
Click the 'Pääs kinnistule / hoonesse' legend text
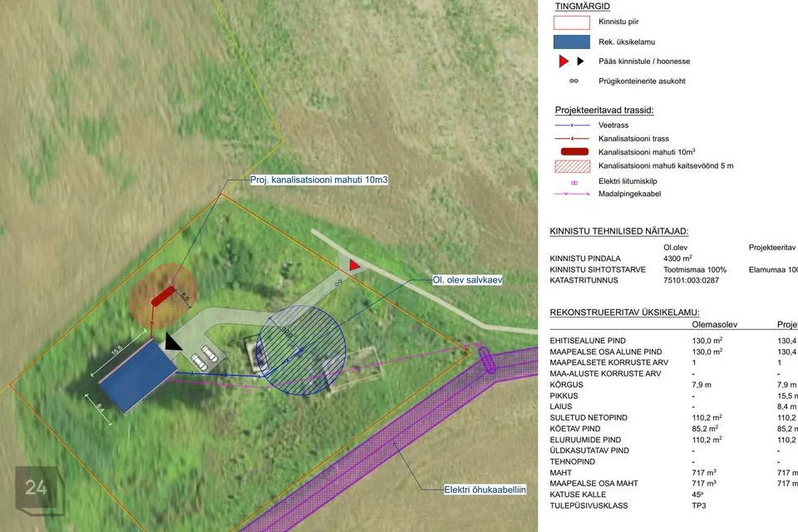pyautogui.click(x=644, y=61)
